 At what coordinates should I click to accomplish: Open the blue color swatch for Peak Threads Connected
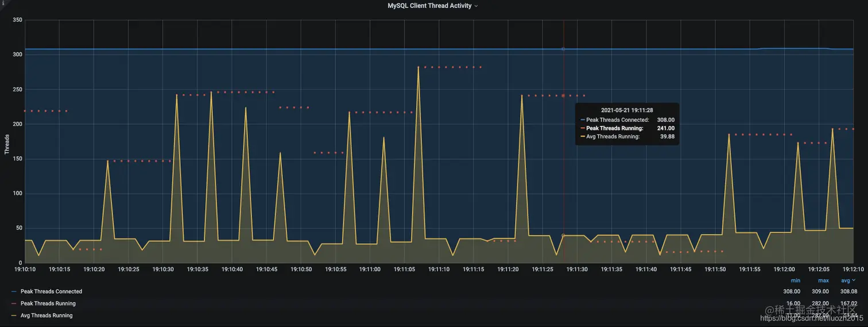(x=14, y=292)
